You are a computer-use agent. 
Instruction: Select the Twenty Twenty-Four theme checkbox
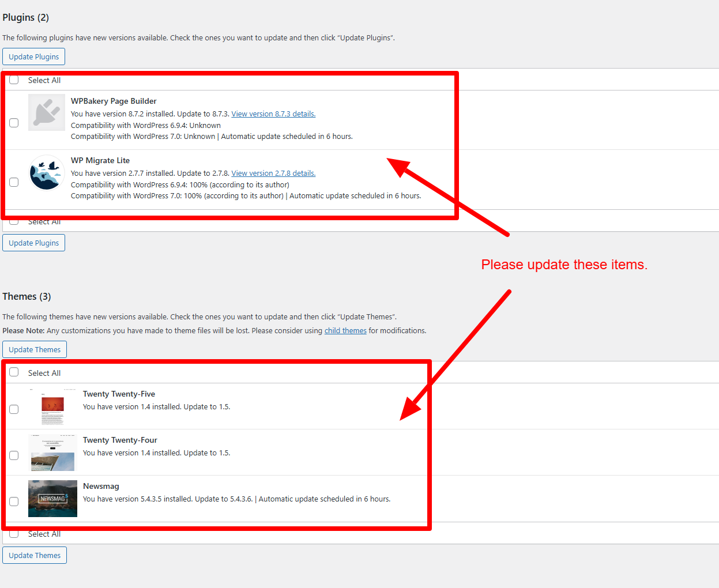[x=14, y=455]
